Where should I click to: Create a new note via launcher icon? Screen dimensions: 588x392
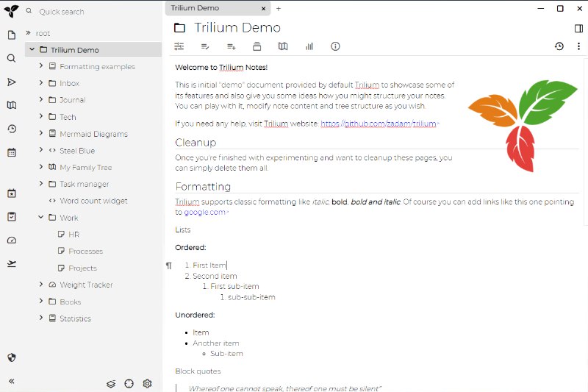(12, 35)
